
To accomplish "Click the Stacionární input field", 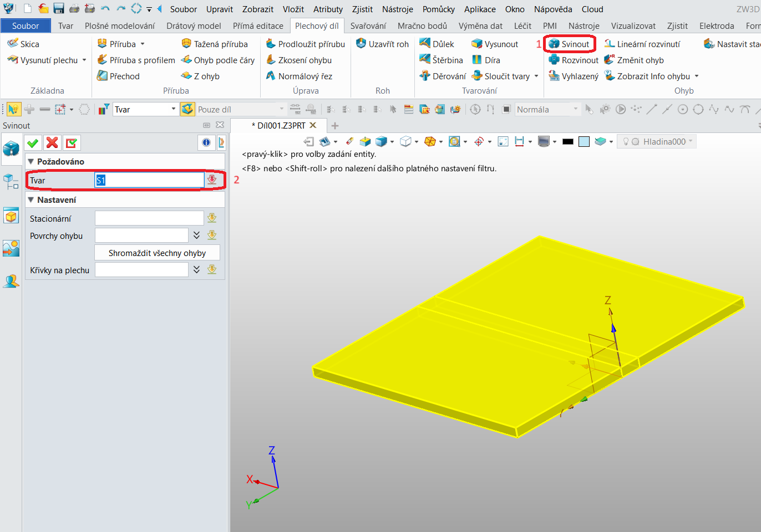I will (149, 218).
